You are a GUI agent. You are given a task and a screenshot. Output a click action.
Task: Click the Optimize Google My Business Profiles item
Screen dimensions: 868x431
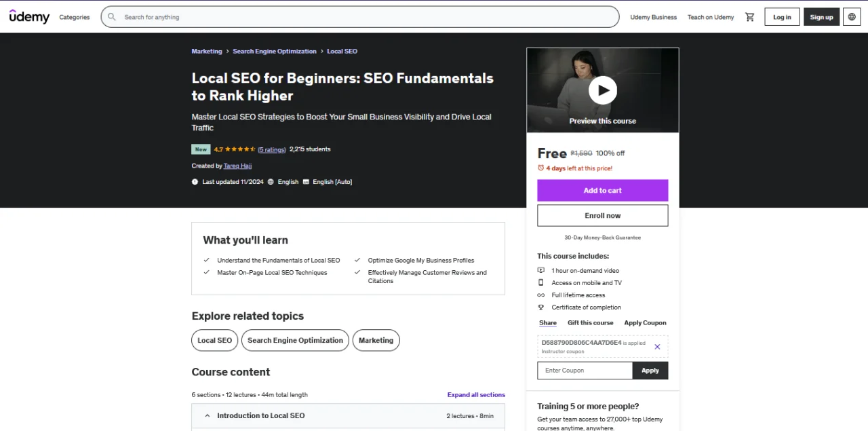coord(421,261)
